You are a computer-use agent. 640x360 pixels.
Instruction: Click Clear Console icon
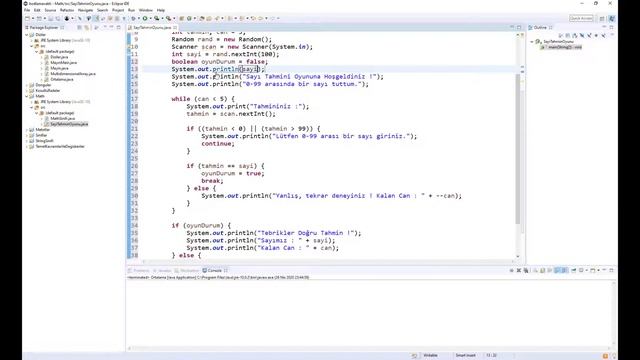[536, 270]
